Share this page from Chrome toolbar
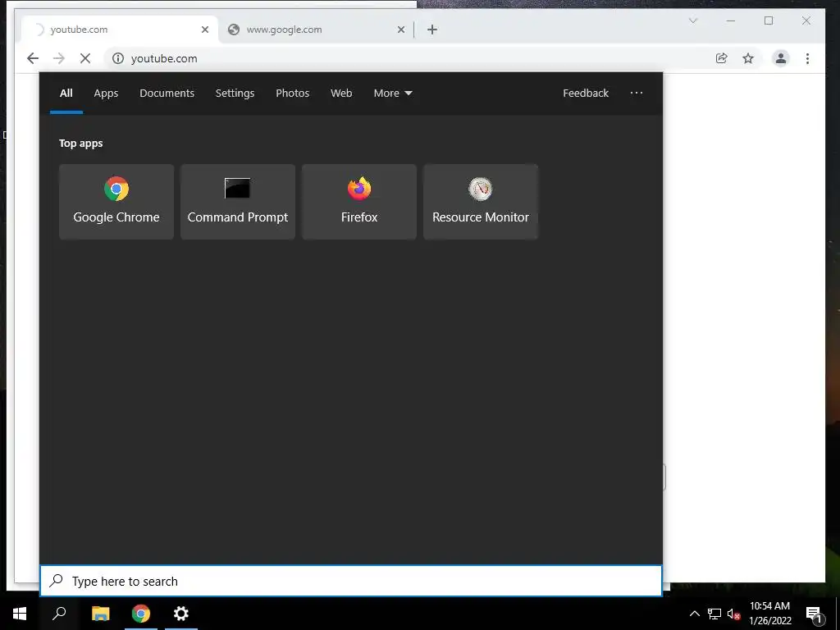The height and width of the screenshot is (630, 840). click(x=722, y=58)
